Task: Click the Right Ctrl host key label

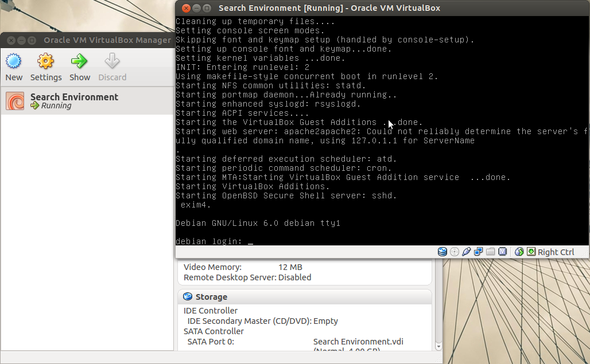Action: point(556,252)
